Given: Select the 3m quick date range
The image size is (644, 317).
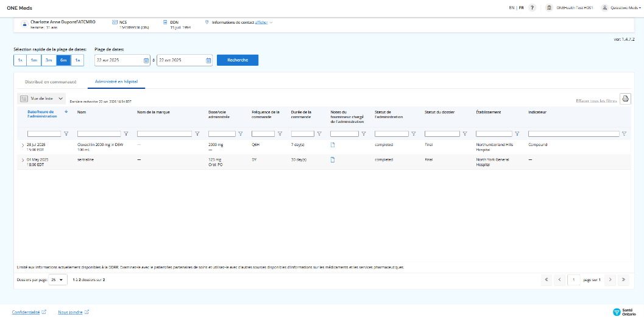Looking at the screenshot, I should coord(49,60).
